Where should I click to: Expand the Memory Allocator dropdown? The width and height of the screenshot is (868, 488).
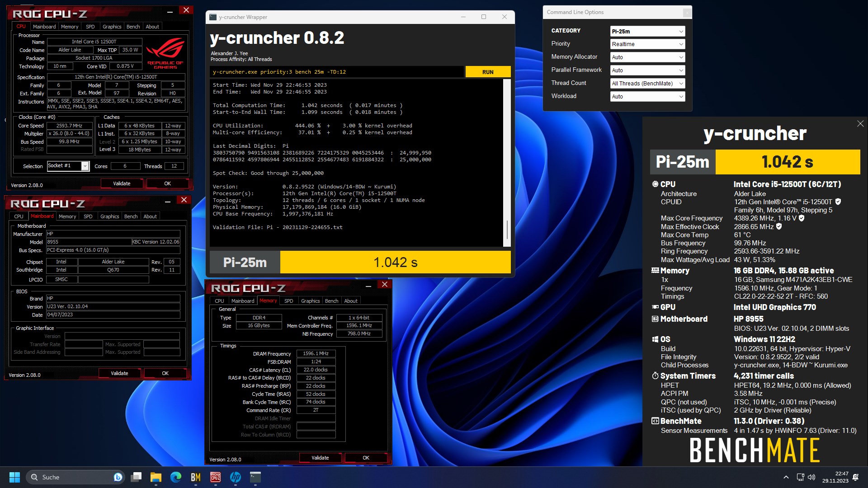click(647, 57)
